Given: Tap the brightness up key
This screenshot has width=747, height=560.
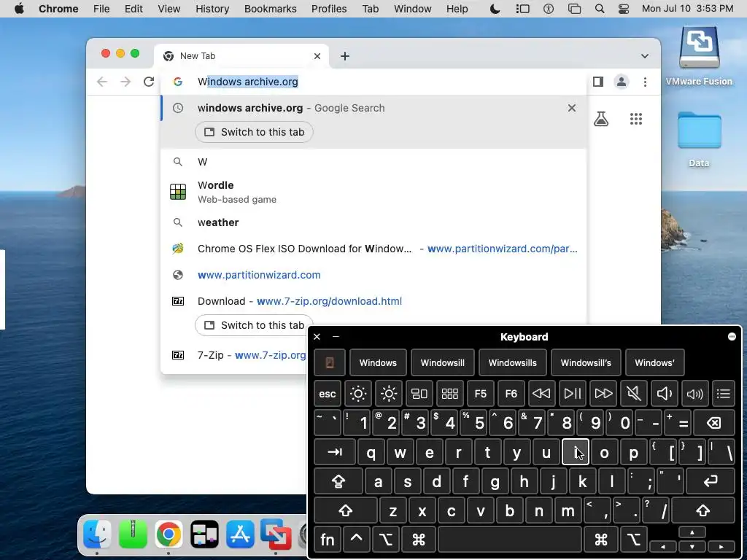Looking at the screenshot, I should (x=389, y=394).
